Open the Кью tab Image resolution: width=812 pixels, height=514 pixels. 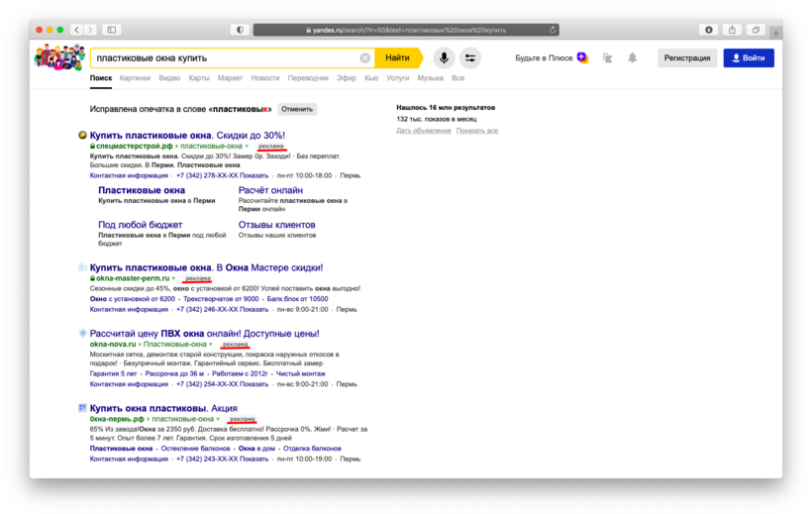[371, 77]
